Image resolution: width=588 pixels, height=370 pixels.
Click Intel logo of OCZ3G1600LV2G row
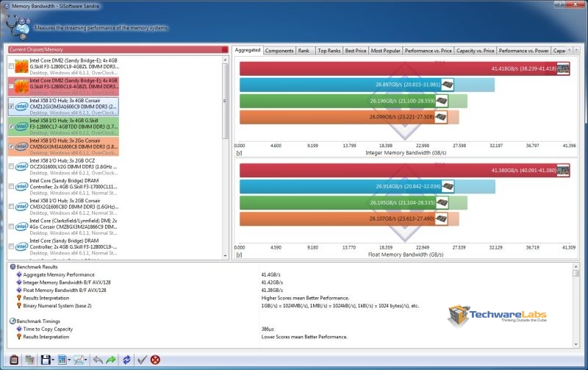(x=22, y=166)
